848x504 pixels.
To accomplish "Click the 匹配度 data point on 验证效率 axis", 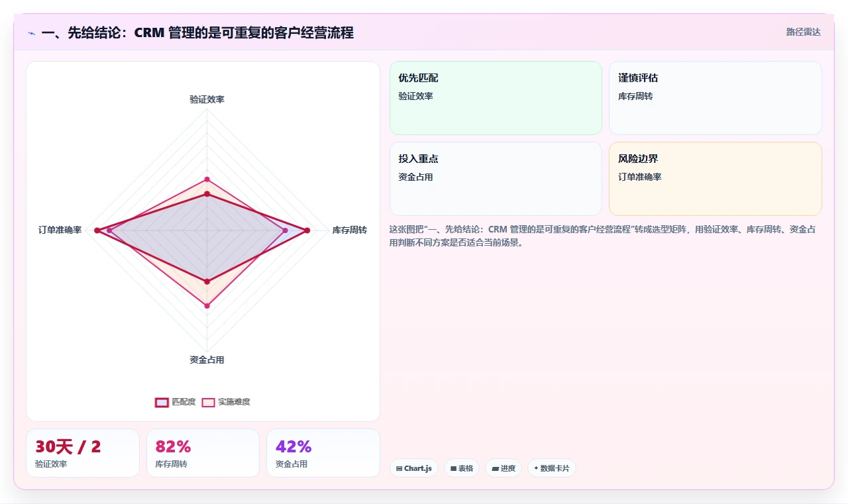I will [x=207, y=194].
